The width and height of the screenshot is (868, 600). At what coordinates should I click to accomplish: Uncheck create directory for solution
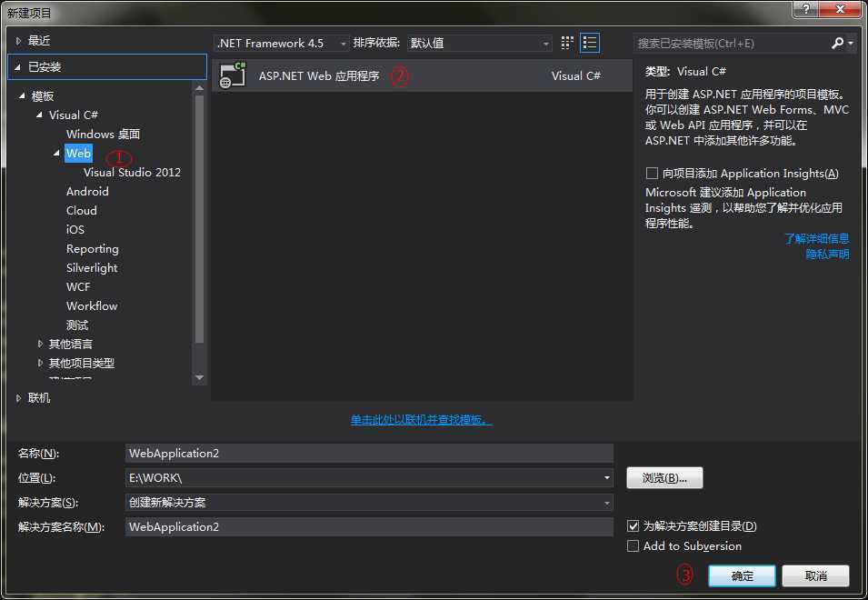click(633, 525)
